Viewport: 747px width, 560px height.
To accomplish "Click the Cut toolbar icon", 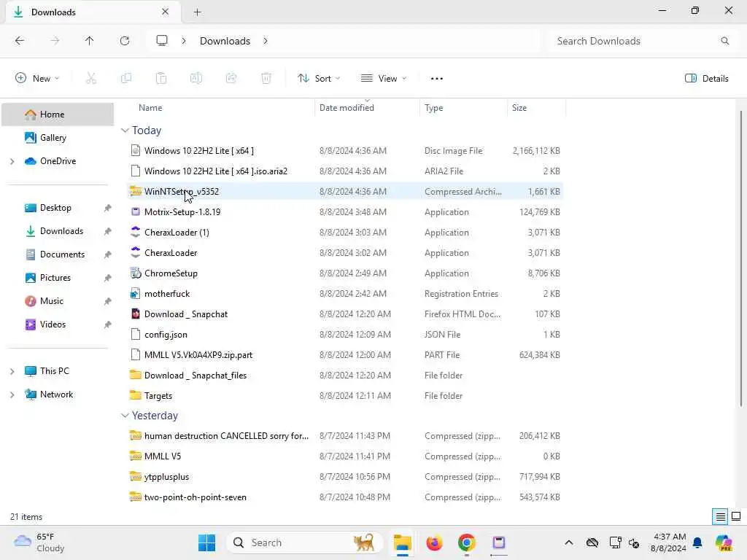I will click(x=91, y=79).
